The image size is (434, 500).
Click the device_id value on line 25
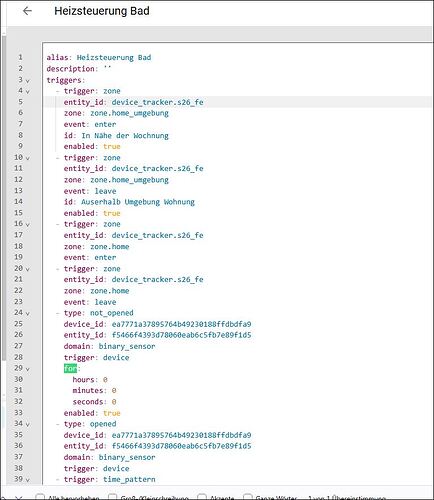point(181,324)
